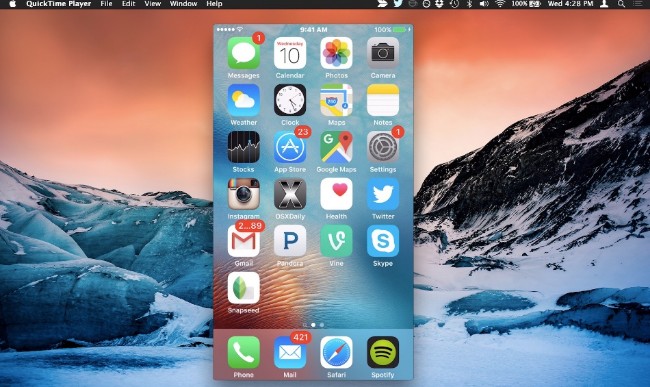Click the 421 badge on Mail
This screenshot has height=387, width=650.
pos(301,337)
